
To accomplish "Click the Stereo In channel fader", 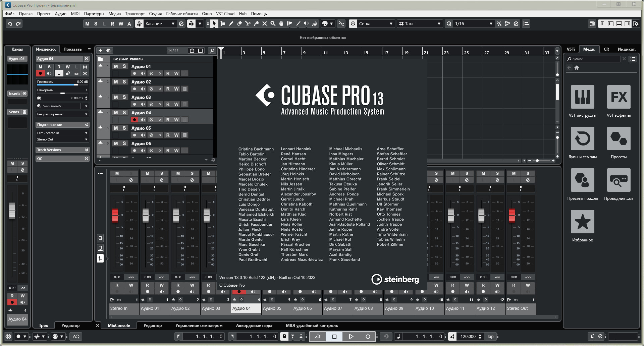I will coord(115,215).
